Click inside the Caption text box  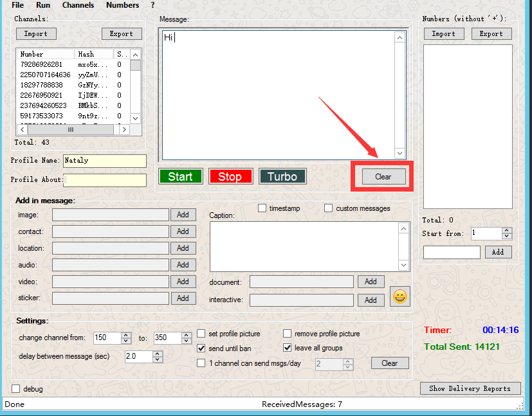304,246
